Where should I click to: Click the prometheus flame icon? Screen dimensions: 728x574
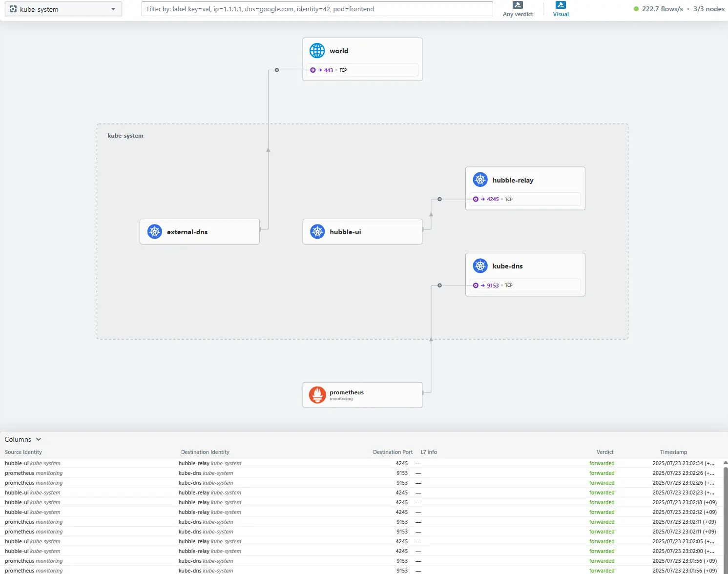tap(317, 395)
